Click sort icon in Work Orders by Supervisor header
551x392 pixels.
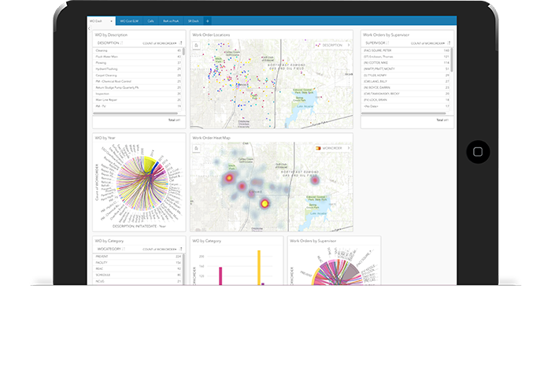(x=448, y=44)
